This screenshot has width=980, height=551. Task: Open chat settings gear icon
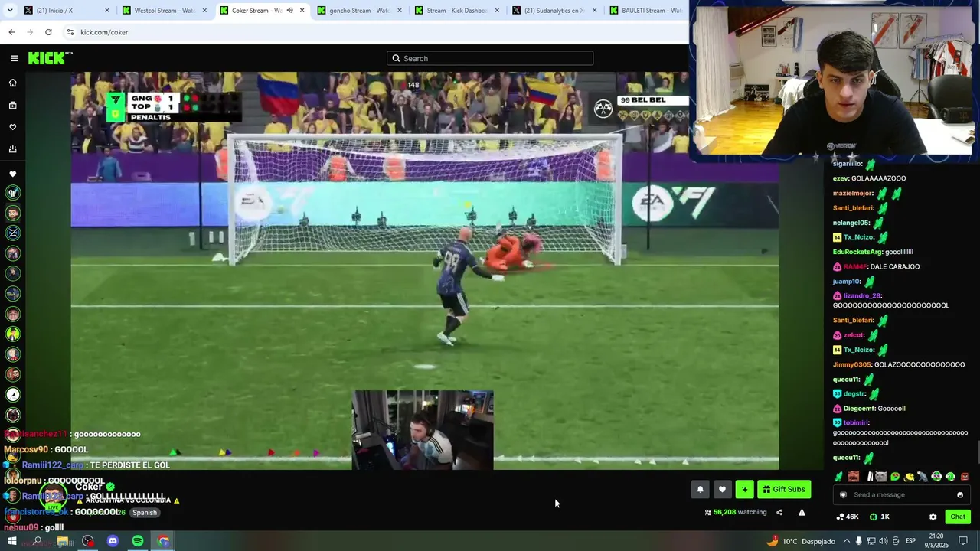click(933, 517)
